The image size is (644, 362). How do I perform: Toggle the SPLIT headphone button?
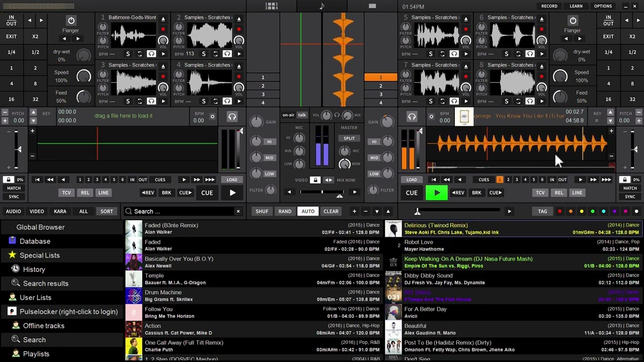[349, 138]
